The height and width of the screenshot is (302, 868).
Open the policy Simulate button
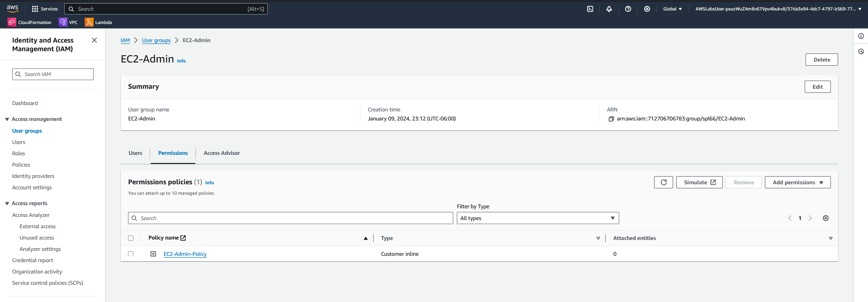point(699,182)
